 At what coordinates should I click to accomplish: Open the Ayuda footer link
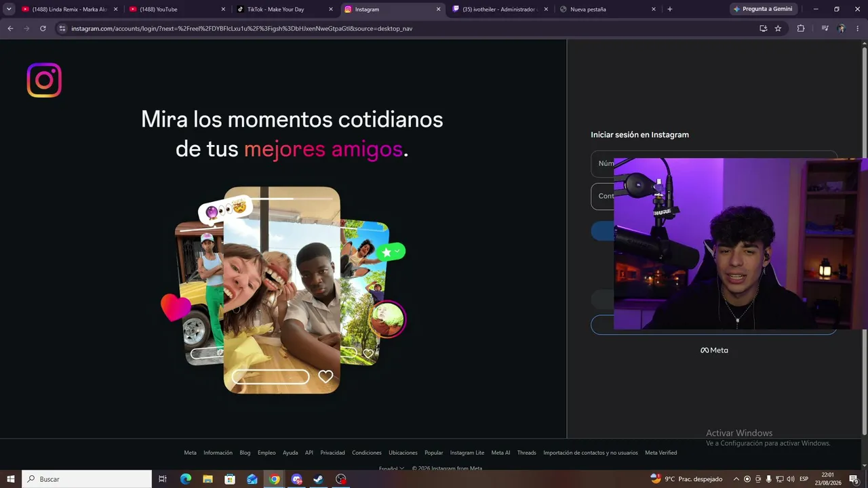tap(290, 453)
